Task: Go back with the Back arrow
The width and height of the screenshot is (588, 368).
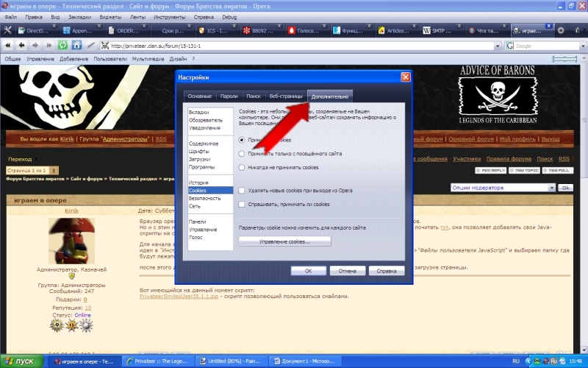Action: coord(21,46)
